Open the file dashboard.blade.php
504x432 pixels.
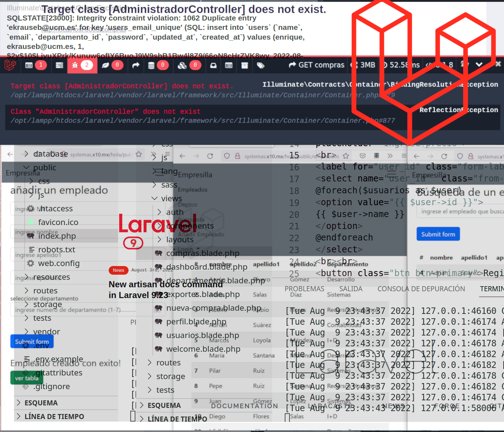click(207, 267)
